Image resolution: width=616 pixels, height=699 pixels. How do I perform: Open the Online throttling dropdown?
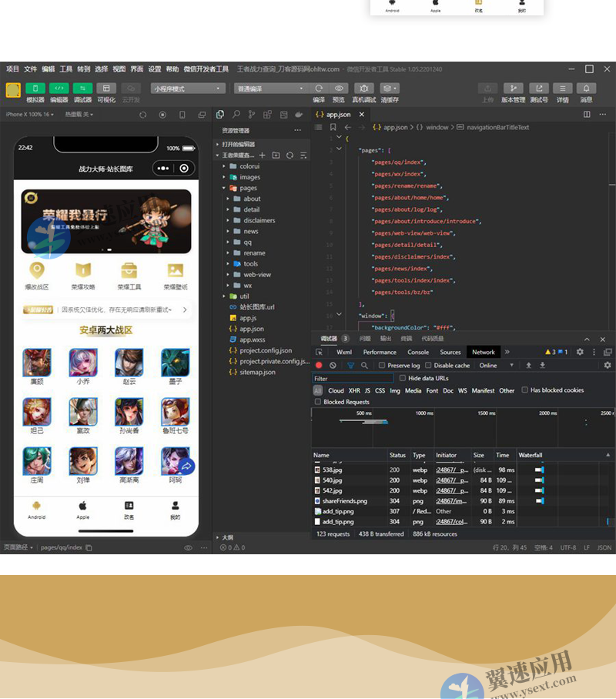(x=497, y=365)
